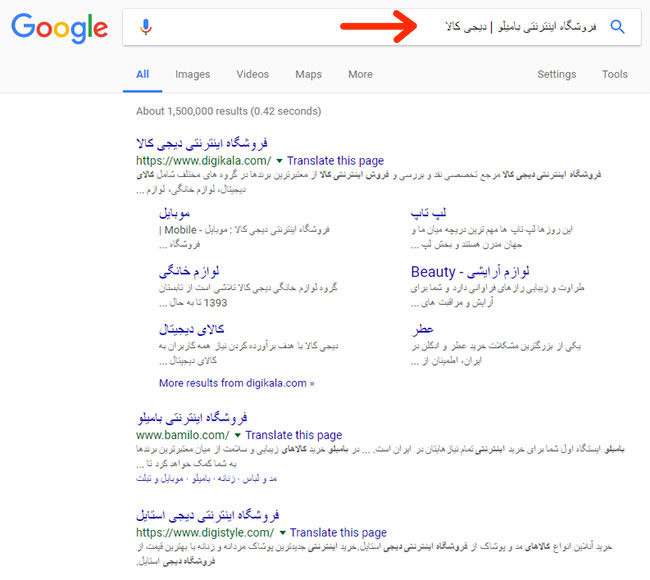Click the https://www.digistyle.com/ URL text
This screenshot has width=650, height=580.
coord(205,533)
